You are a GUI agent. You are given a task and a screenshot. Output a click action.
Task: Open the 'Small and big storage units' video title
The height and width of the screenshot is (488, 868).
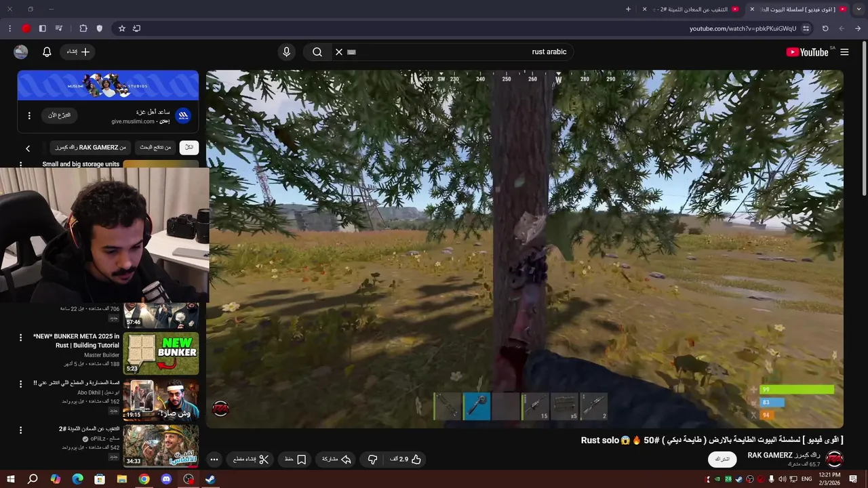pyautogui.click(x=81, y=164)
